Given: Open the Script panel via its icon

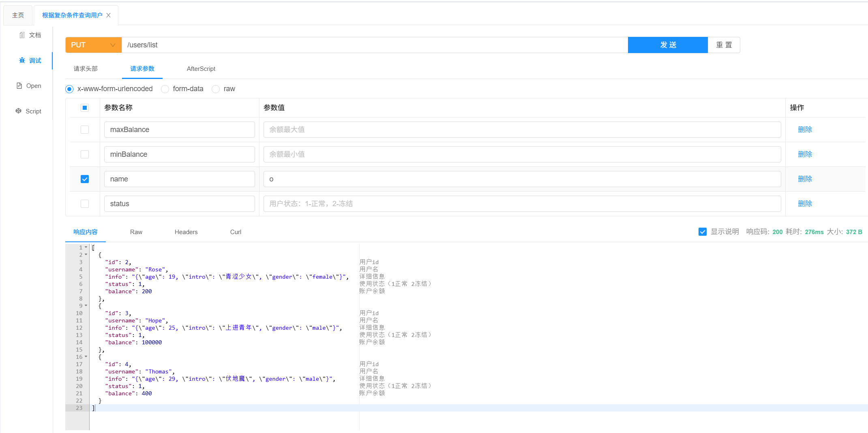Looking at the screenshot, I should (18, 111).
